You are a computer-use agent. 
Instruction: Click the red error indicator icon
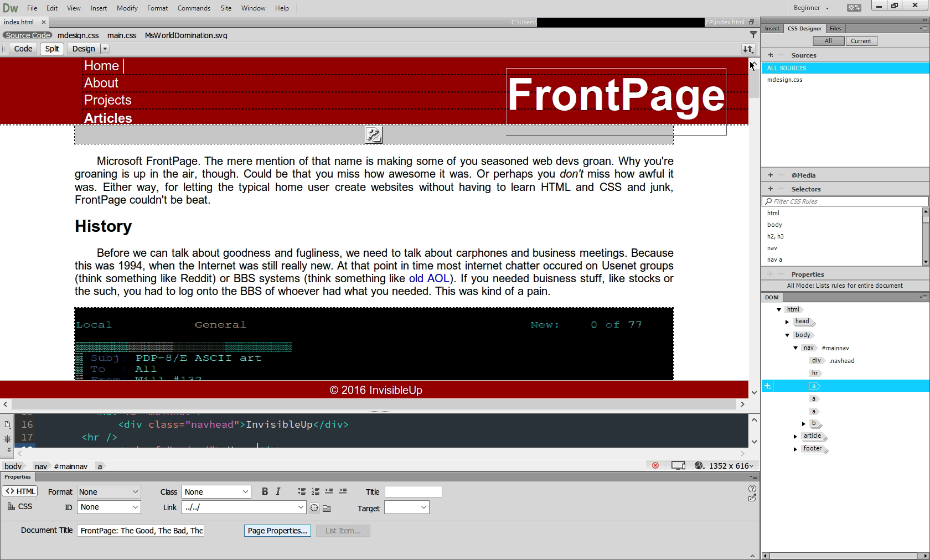click(655, 466)
